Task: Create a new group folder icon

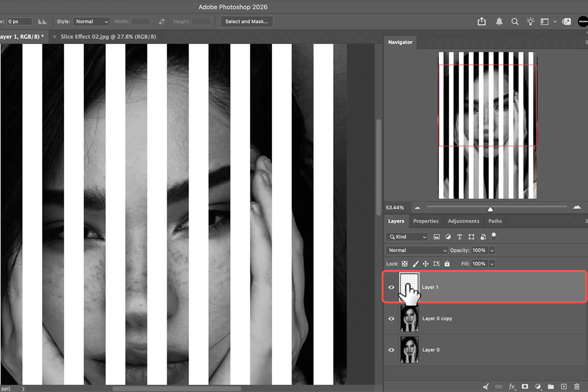Action: (x=551, y=387)
